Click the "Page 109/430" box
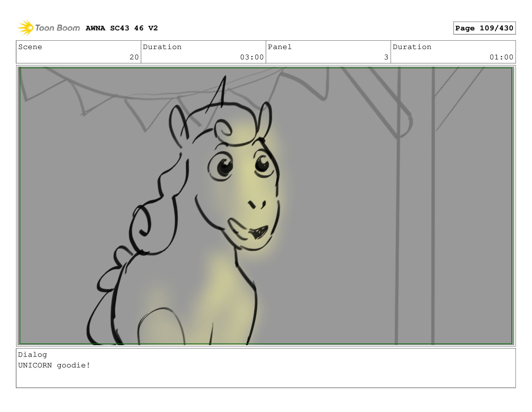 [484, 28]
